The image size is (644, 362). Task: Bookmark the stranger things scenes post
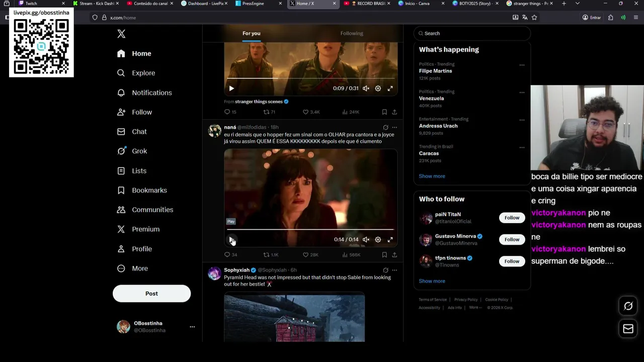[x=384, y=112]
